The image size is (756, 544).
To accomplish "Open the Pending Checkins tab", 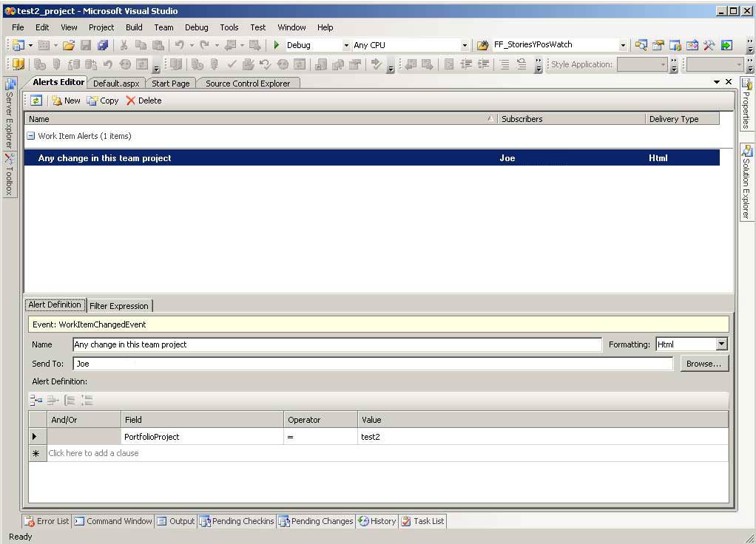I will tap(237, 521).
